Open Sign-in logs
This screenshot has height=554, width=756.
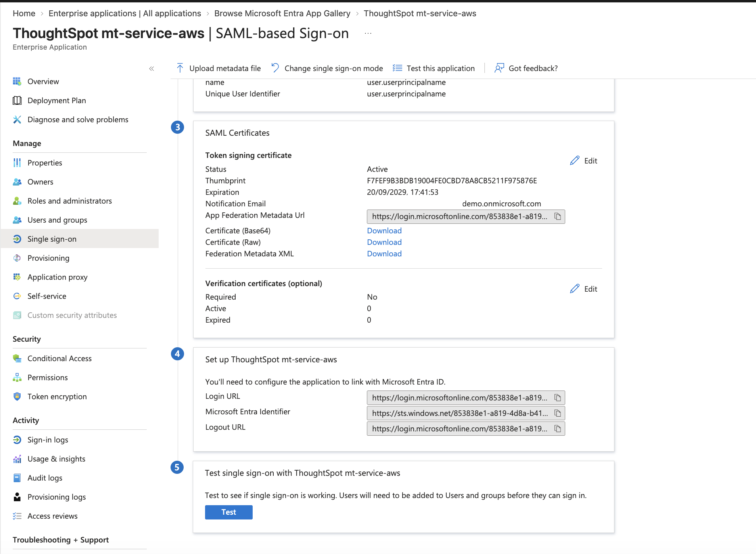point(48,440)
